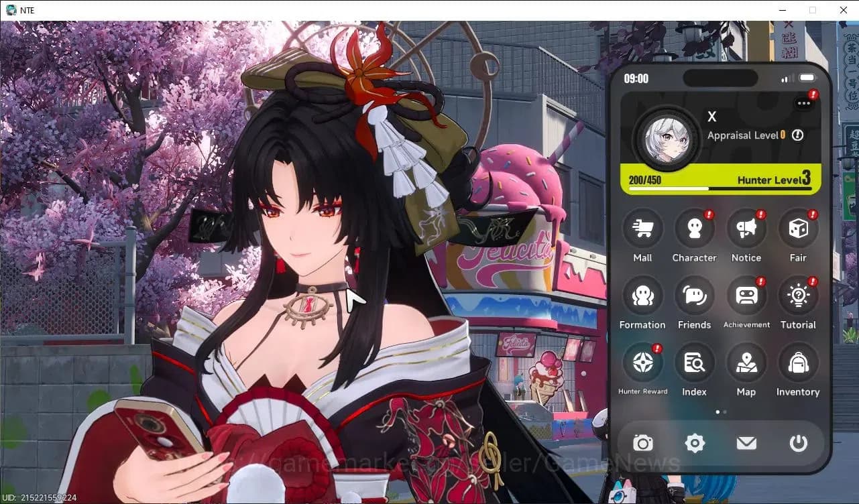This screenshot has height=504, width=859.
Task: Click the 200/450 experience value
Action: tap(645, 180)
